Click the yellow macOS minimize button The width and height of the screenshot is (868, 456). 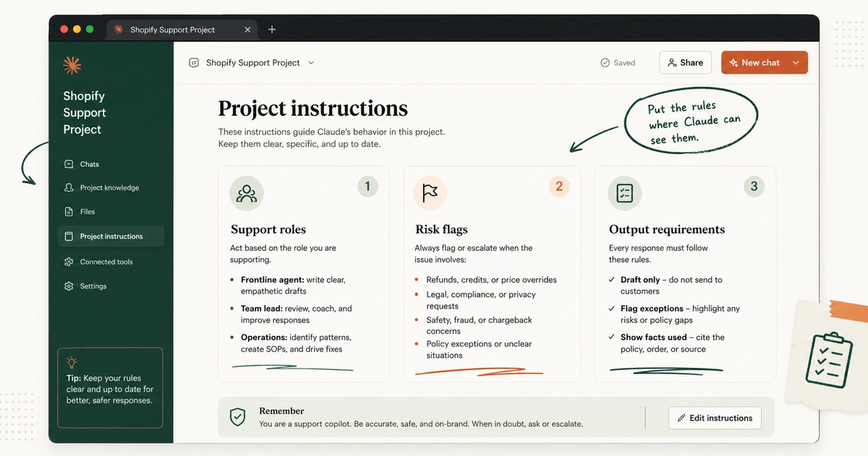(77, 30)
